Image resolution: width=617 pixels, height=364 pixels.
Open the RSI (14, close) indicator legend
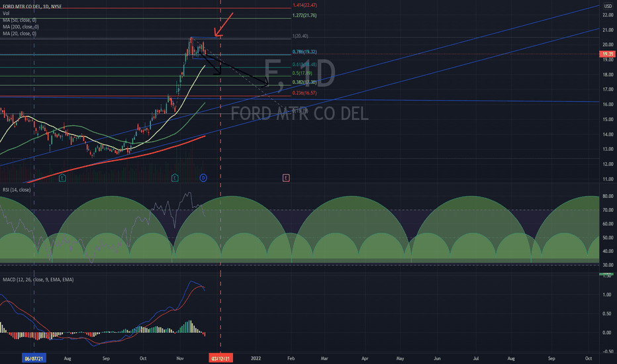click(x=17, y=190)
